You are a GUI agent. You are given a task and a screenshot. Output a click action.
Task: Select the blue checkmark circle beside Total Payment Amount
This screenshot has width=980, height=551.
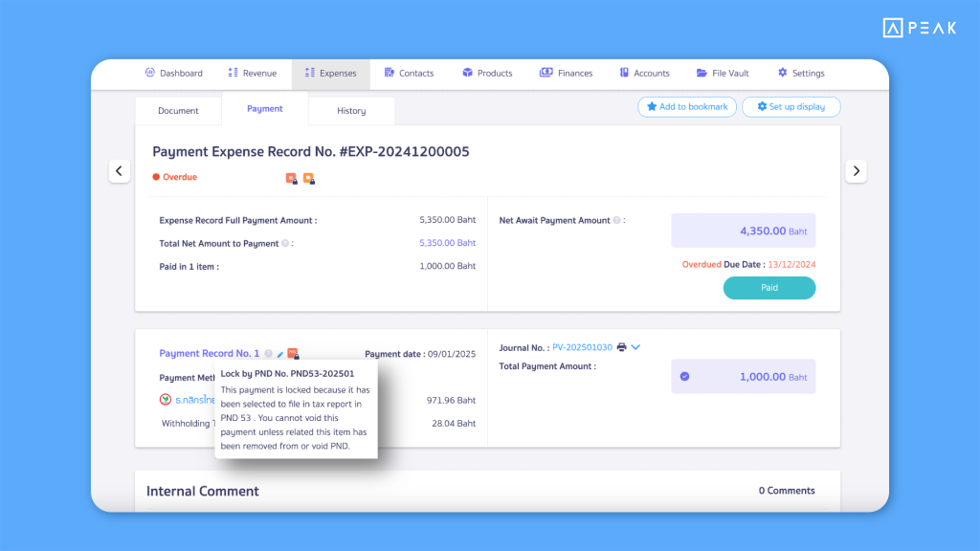click(684, 376)
